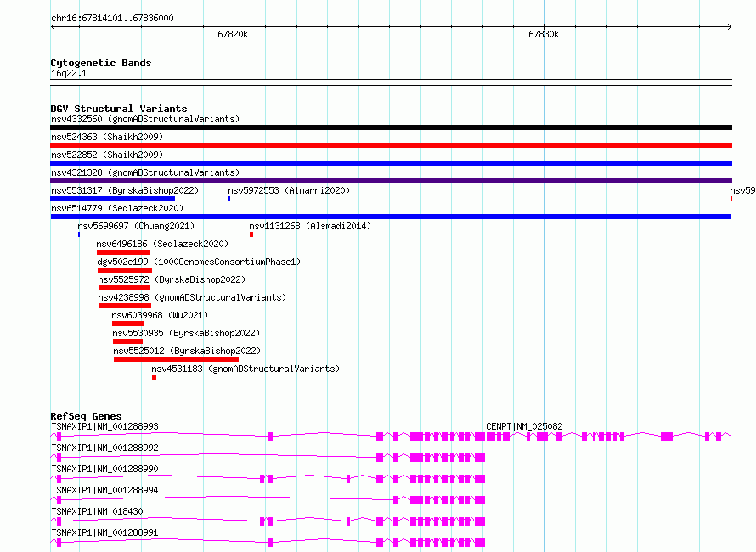Open the CENPT|NM_025082 gene label
The height and width of the screenshot is (552, 756).
click(x=524, y=426)
